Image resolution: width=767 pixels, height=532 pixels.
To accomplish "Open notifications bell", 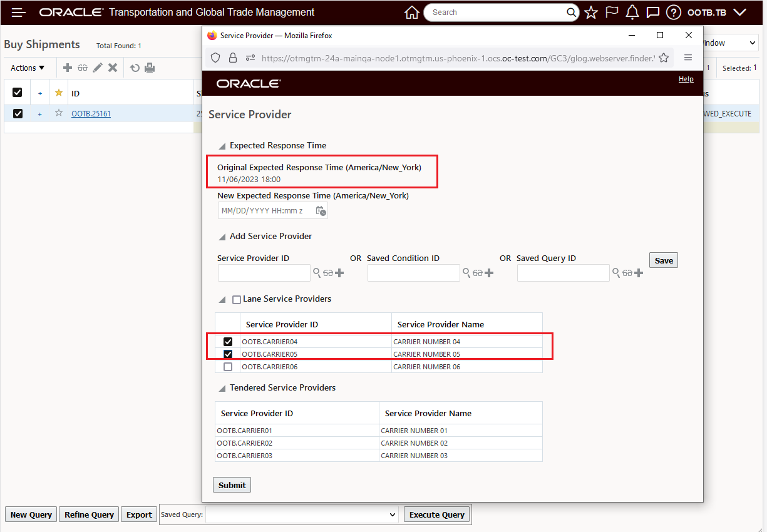I will coord(632,13).
